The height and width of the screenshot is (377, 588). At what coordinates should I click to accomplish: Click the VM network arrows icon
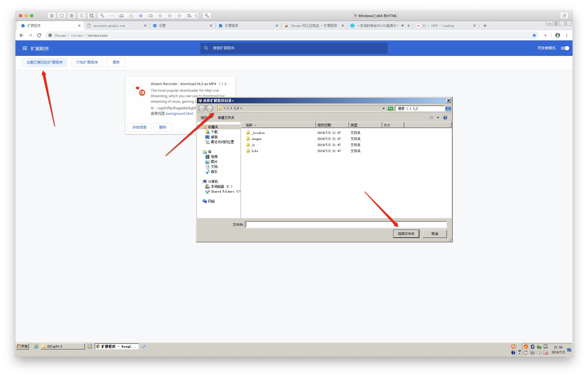point(112,16)
